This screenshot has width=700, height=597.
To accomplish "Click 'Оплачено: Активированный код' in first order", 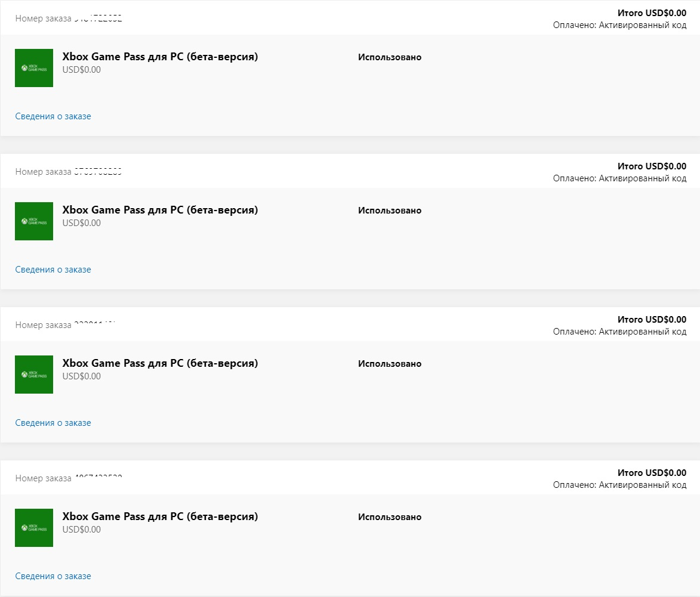I will pos(619,25).
